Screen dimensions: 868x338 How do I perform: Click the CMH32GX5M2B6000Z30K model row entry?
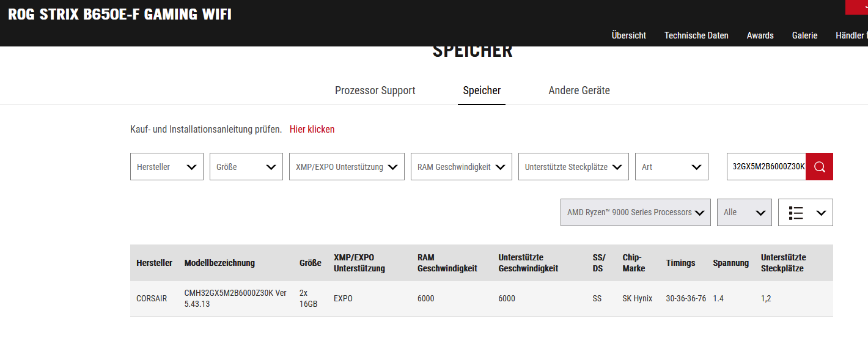click(235, 298)
